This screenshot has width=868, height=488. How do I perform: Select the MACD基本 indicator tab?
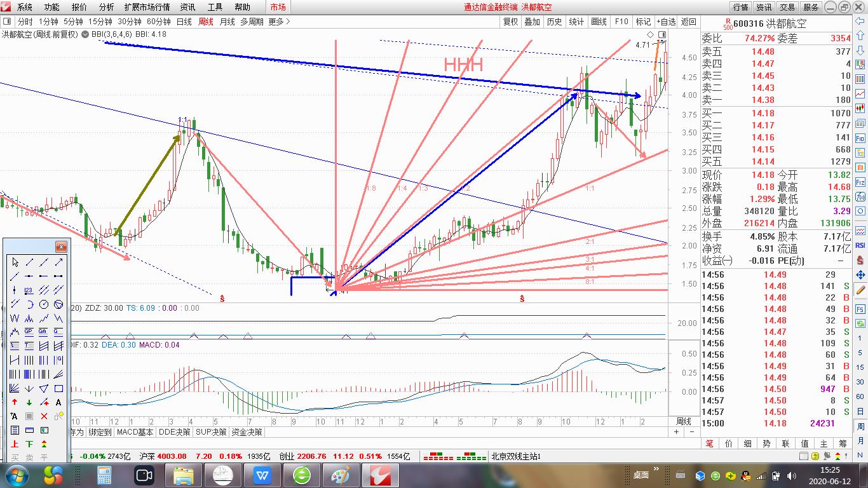[135, 432]
